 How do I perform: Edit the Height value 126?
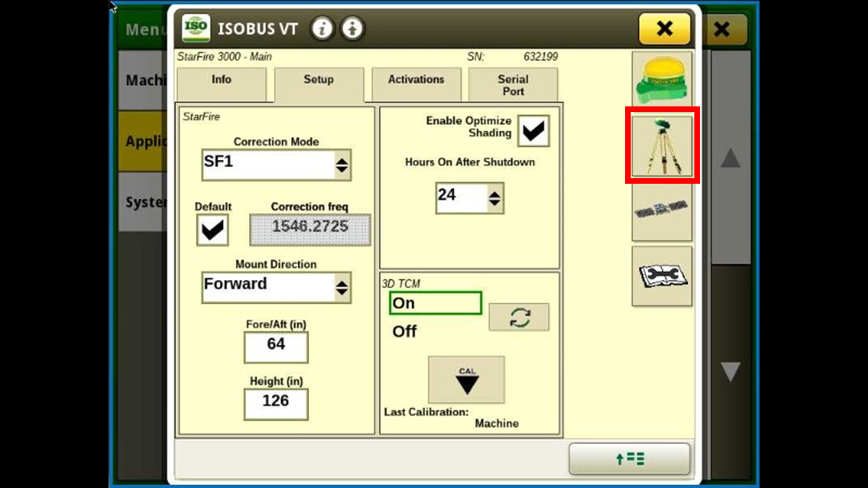click(x=276, y=404)
